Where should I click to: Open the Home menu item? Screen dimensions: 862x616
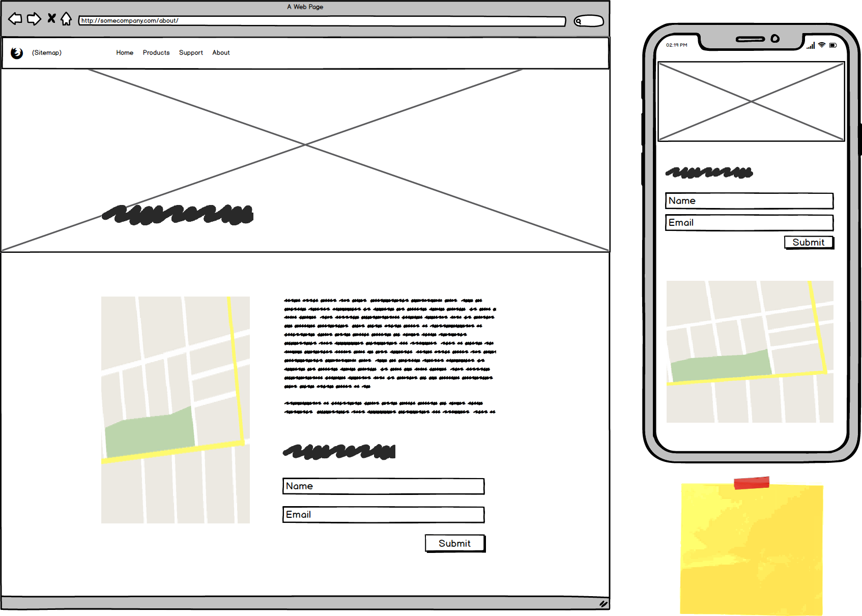tap(125, 53)
